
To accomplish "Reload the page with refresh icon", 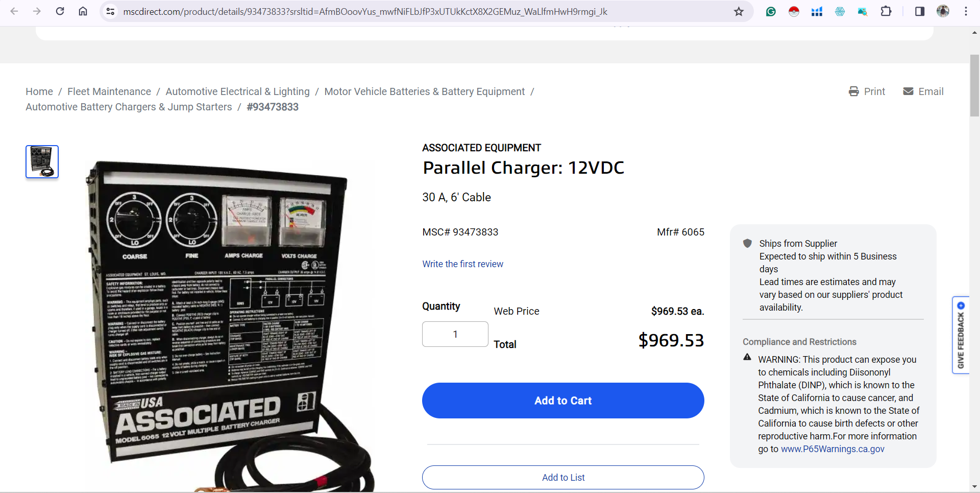I will pos(60,11).
